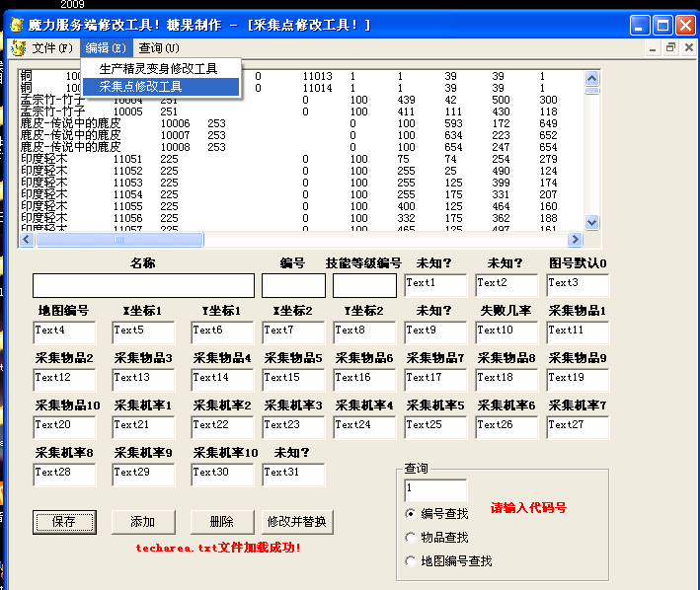Choose 采集点修改工具 menu entry

coord(140,87)
